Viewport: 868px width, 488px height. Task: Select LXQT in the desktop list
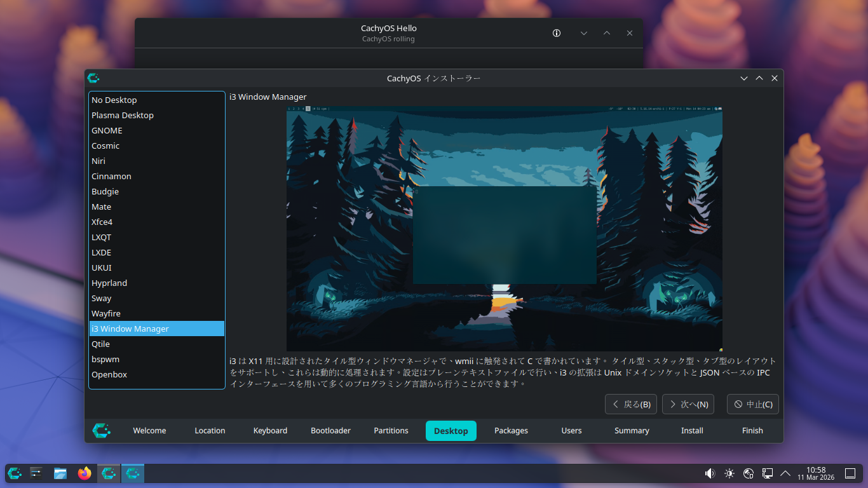point(157,237)
